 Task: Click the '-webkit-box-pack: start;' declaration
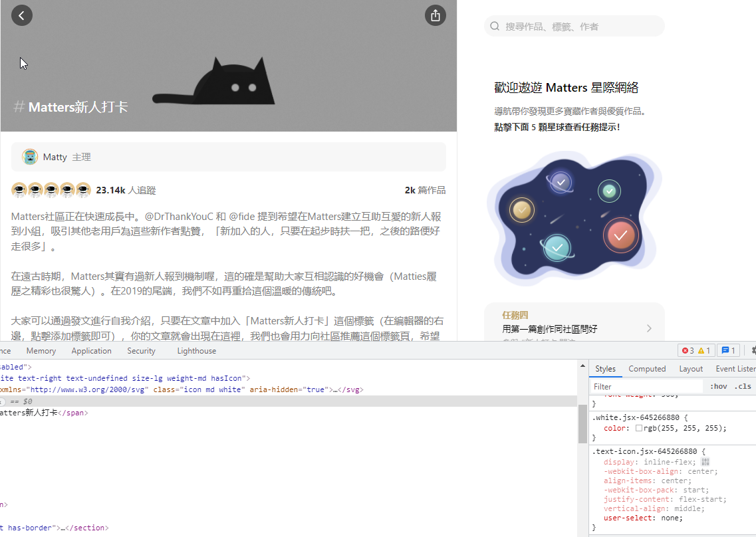click(656, 490)
